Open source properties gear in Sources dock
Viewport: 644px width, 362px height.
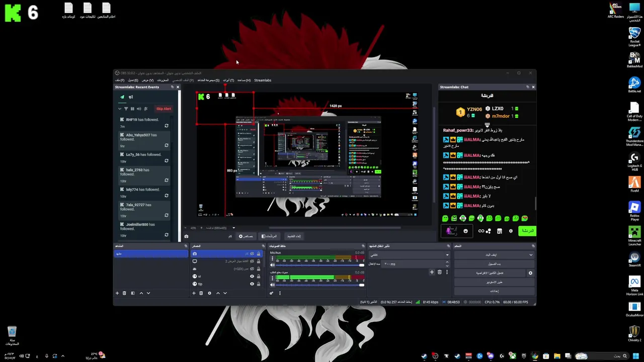pos(209,293)
